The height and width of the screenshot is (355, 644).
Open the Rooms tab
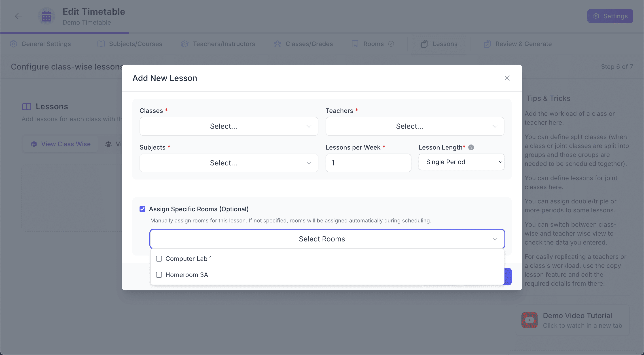click(x=373, y=44)
